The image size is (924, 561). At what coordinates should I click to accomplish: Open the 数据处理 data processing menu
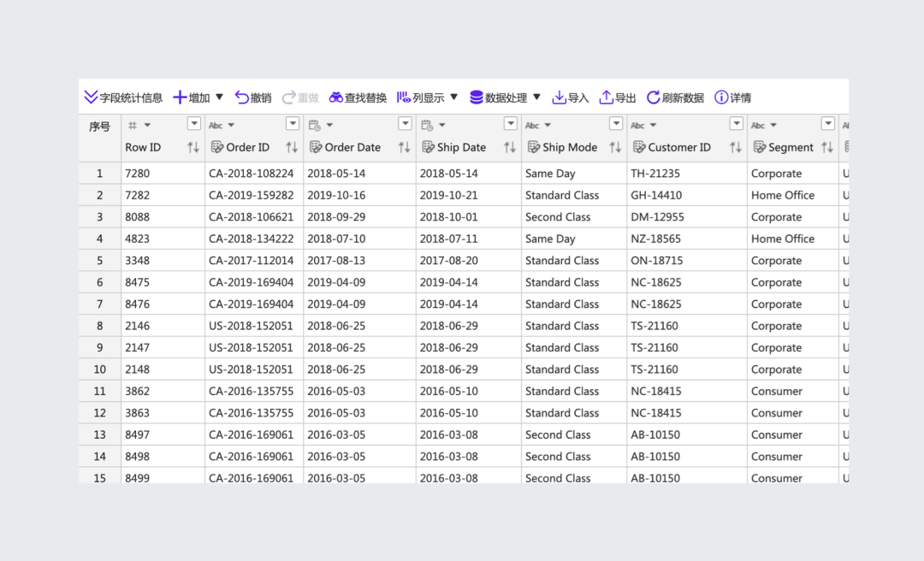[536, 97]
